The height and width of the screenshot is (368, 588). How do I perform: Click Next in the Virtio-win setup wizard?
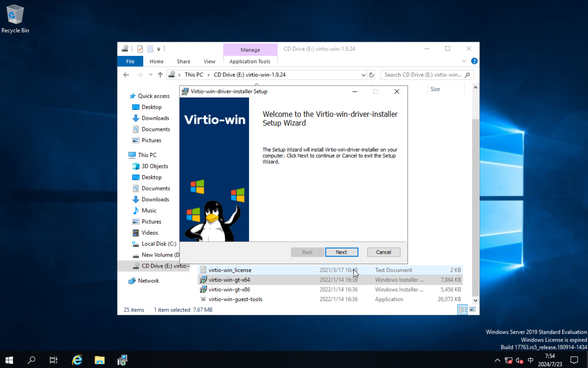(x=341, y=252)
